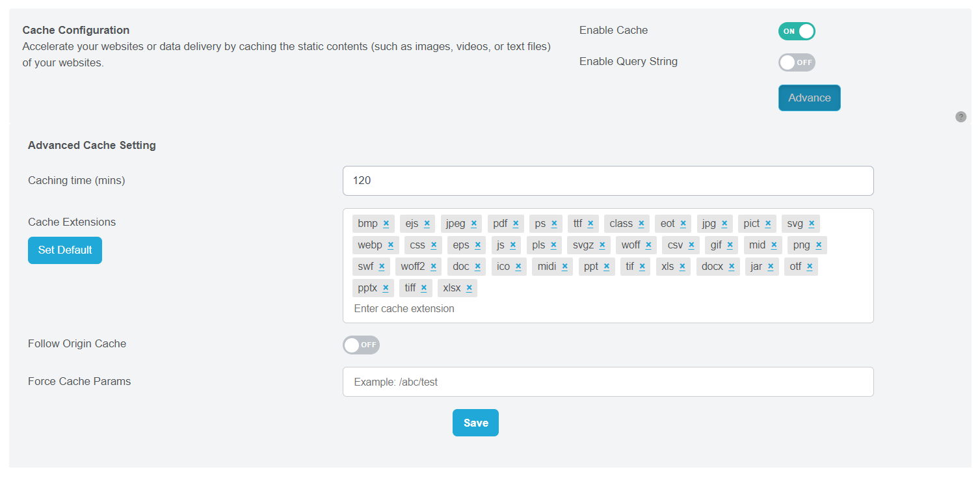Image resolution: width=980 pixels, height=478 pixels.
Task: Remove the docx extension tag
Action: pos(732,267)
